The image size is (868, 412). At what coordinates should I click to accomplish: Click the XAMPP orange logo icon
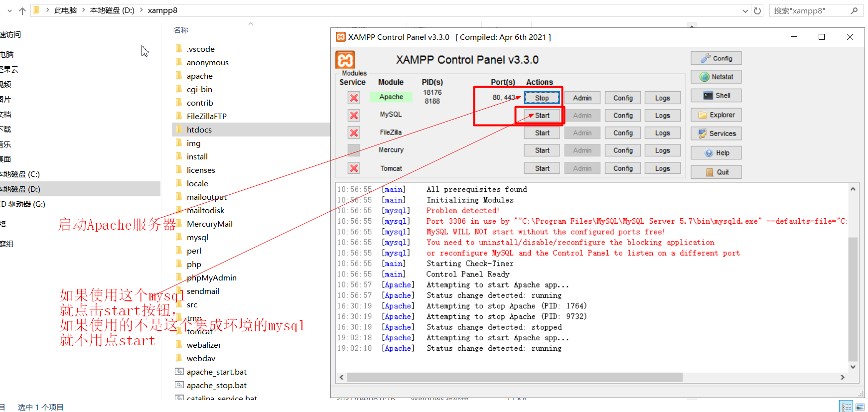pyautogui.click(x=345, y=60)
